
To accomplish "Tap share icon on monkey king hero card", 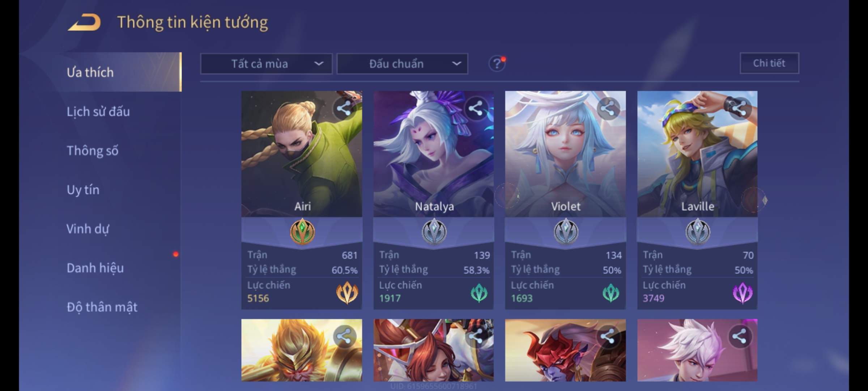I will (344, 336).
